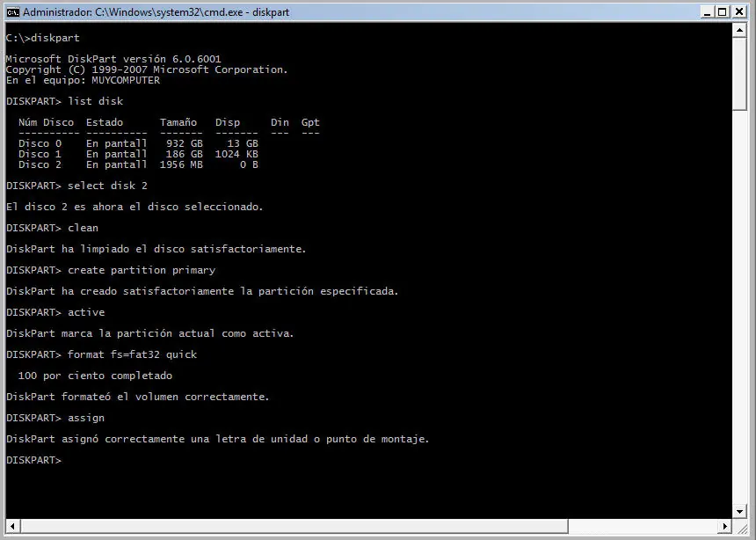This screenshot has width=756, height=540.
Task: Click the 'create partition primary' command text
Action: point(142,270)
